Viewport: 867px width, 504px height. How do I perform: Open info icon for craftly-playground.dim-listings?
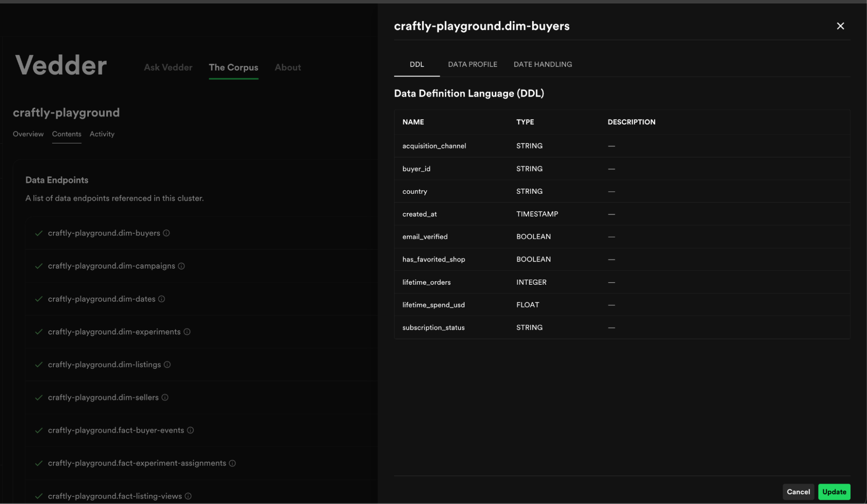(167, 365)
